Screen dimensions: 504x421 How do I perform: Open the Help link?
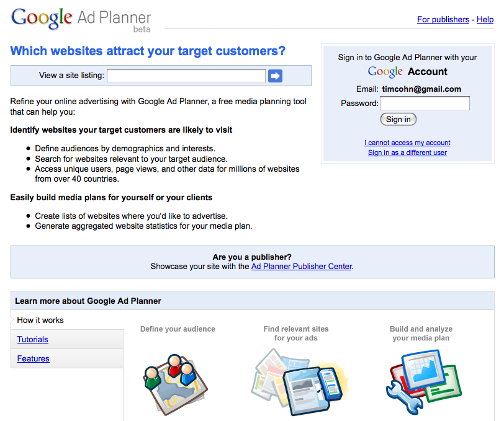click(485, 20)
